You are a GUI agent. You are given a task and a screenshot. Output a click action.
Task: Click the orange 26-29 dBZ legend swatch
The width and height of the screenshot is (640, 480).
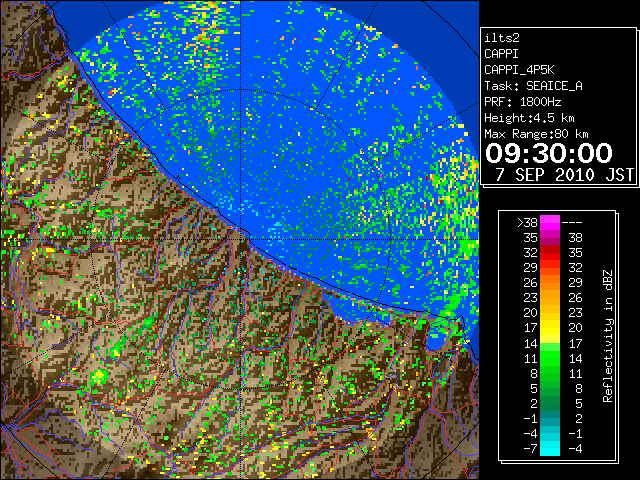pyautogui.click(x=550, y=282)
